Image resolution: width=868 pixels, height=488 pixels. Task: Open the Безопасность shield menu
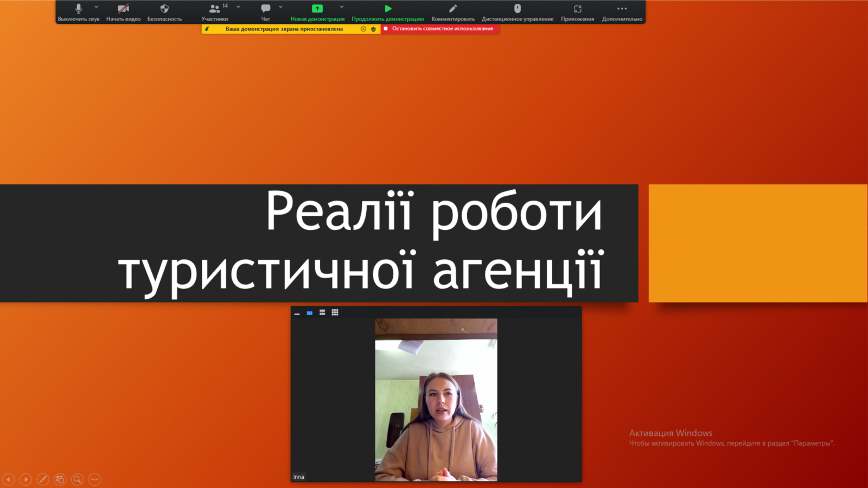coord(164,12)
